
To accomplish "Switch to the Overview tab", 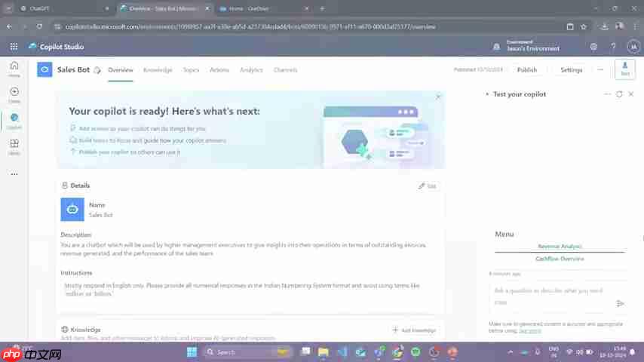I will coord(121,70).
